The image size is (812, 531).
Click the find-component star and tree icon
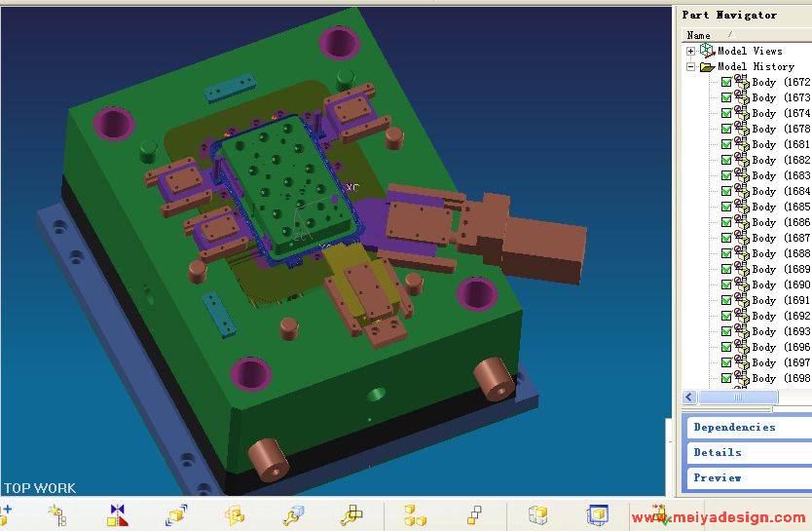point(57,515)
